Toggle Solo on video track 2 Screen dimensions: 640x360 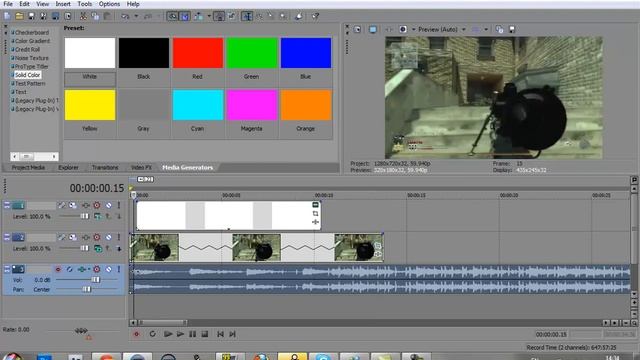coord(119,237)
